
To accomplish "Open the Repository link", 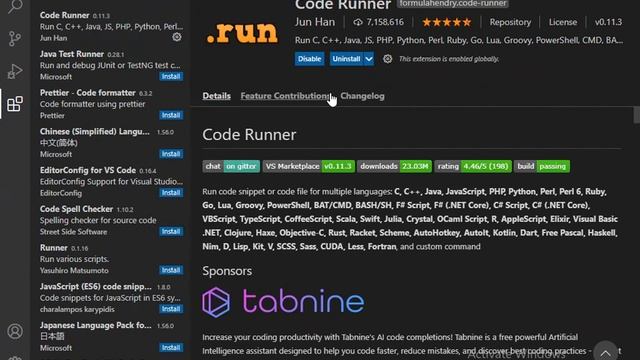I will click(x=510, y=22).
